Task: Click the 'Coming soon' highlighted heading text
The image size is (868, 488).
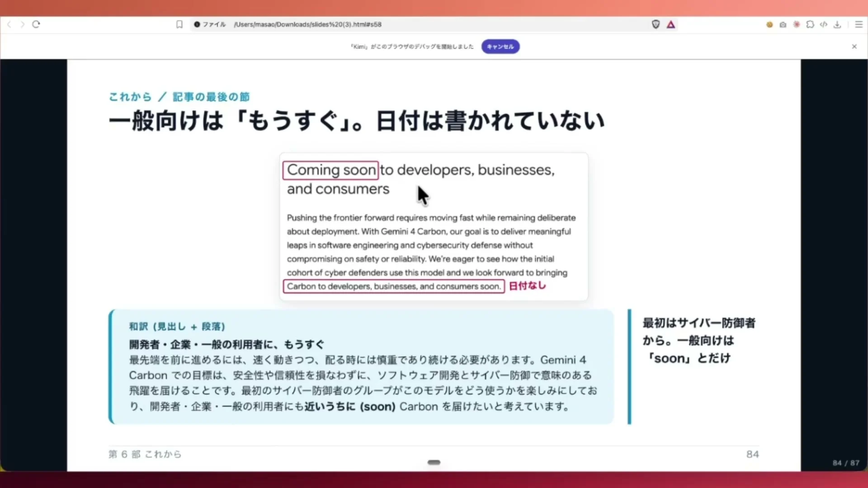Action: point(331,170)
